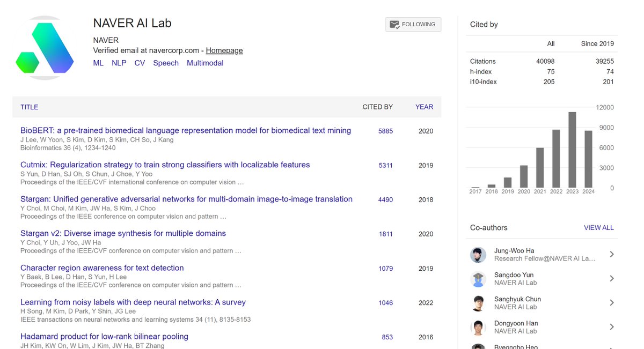This screenshot has height=349, width=644.
Task: Click the 2022 citations bar
Action: point(556,159)
